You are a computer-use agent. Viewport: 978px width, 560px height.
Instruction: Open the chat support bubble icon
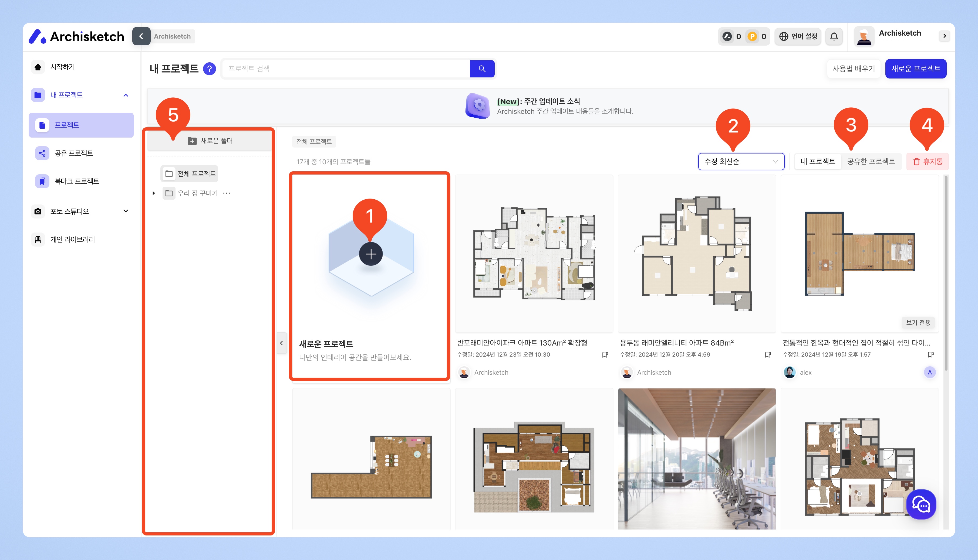(x=921, y=505)
